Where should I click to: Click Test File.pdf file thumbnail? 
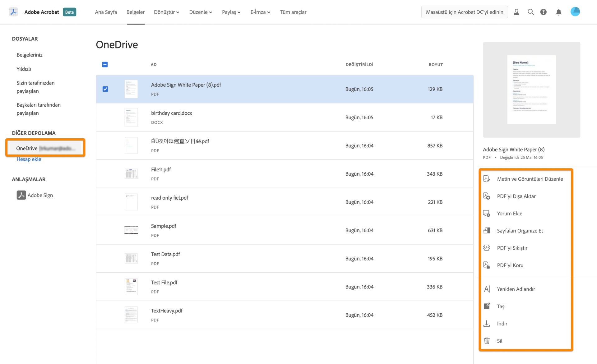click(x=131, y=287)
